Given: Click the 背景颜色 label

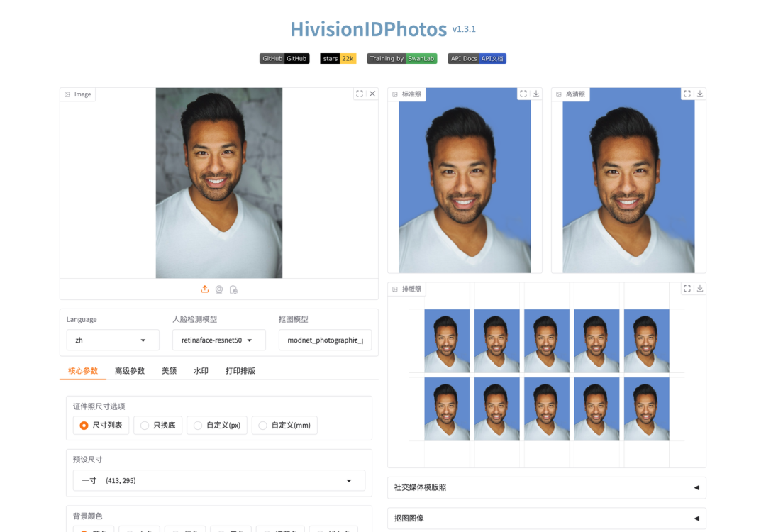Looking at the screenshot, I should (x=87, y=516).
